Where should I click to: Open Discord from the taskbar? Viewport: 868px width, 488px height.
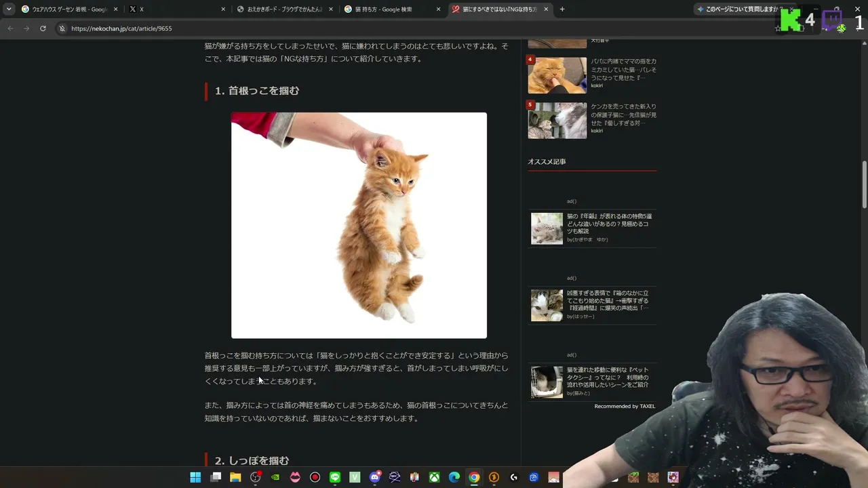[x=374, y=477]
